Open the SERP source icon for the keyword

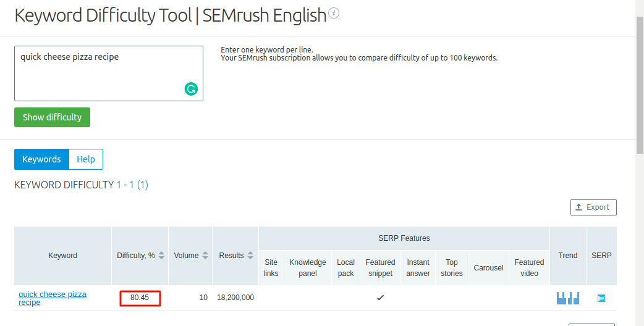tap(601, 299)
